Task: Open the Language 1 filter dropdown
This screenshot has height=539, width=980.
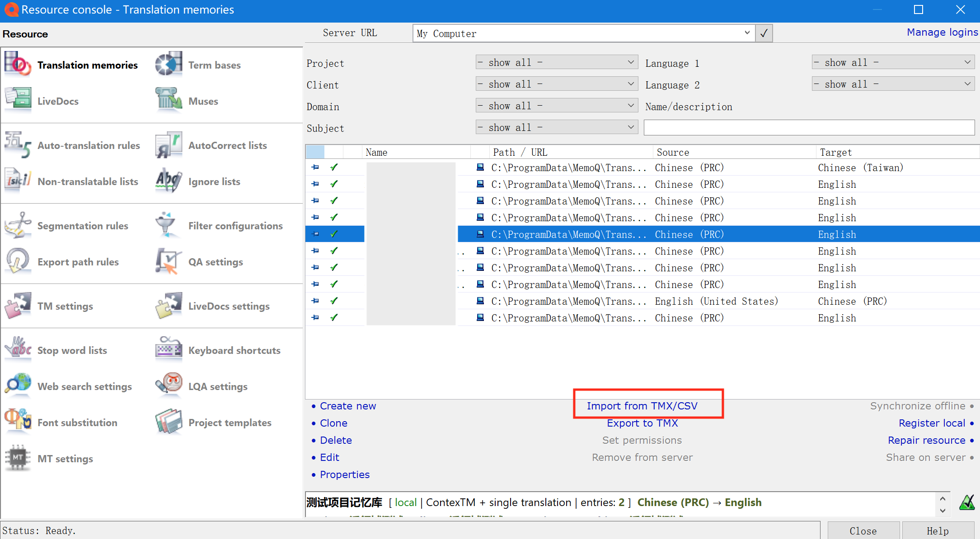Action: click(x=893, y=62)
